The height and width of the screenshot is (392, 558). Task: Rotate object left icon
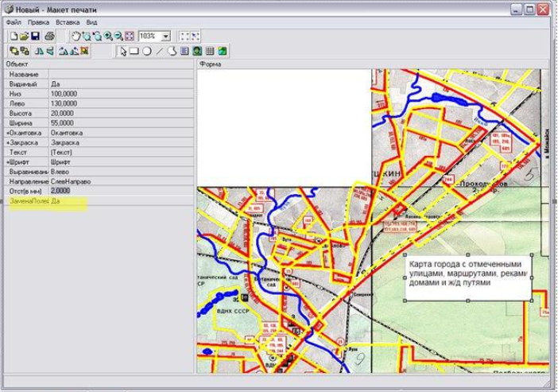(x=64, y=51)
